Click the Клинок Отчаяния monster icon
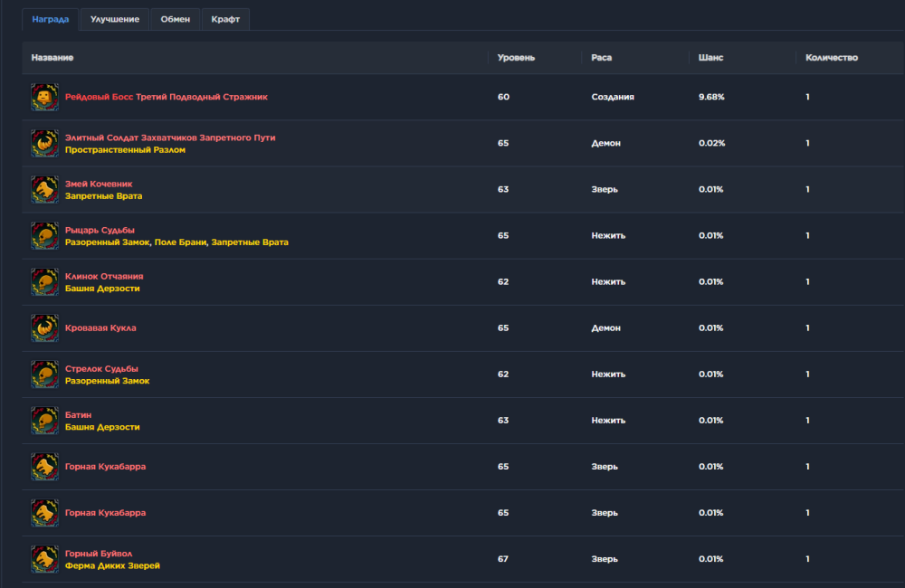905x588 pixels. [x=44, y=281]
